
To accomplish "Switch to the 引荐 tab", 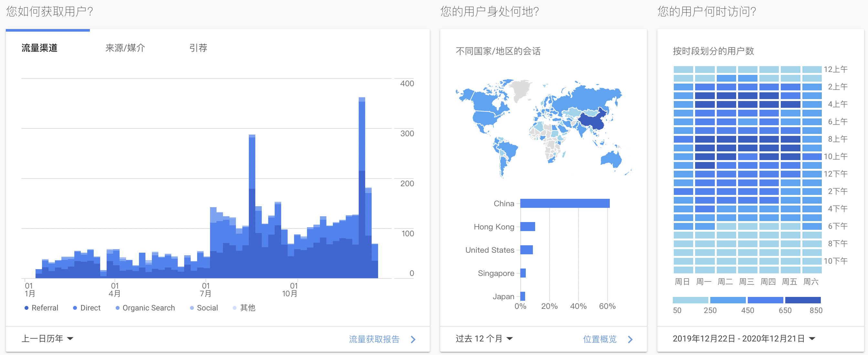I will 198,48.
